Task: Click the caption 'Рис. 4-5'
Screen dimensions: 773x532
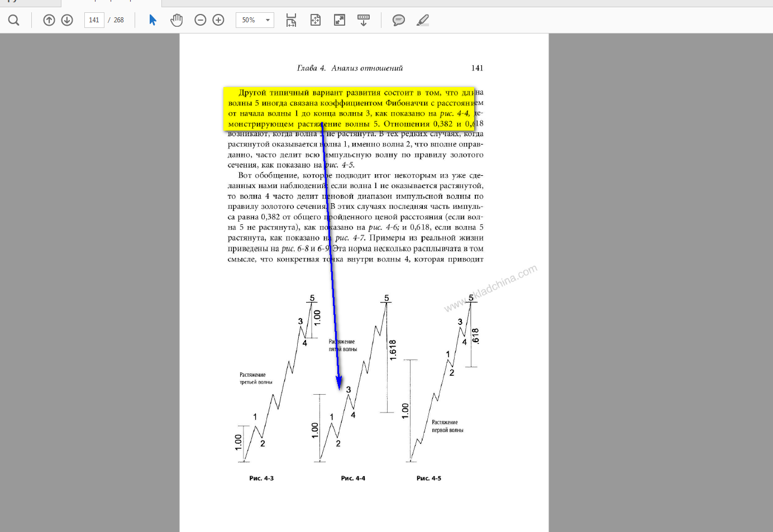Action: click(429, 478)
